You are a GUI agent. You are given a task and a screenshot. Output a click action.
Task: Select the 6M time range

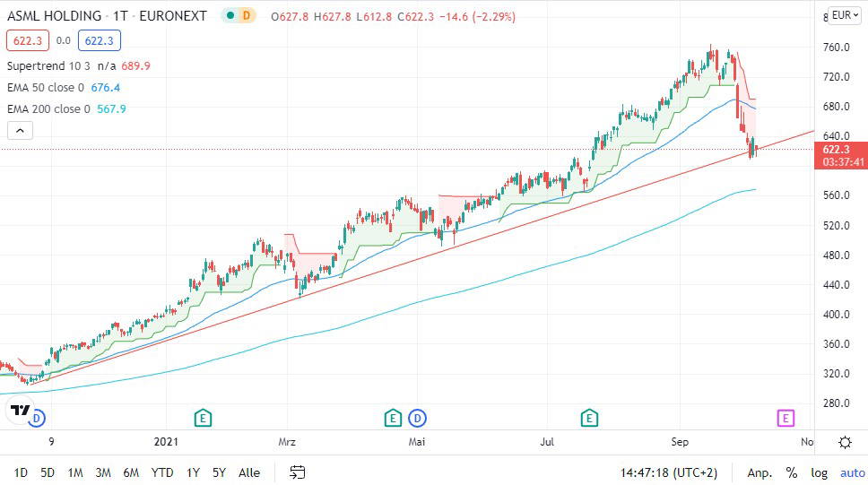(x=131, y=472)
